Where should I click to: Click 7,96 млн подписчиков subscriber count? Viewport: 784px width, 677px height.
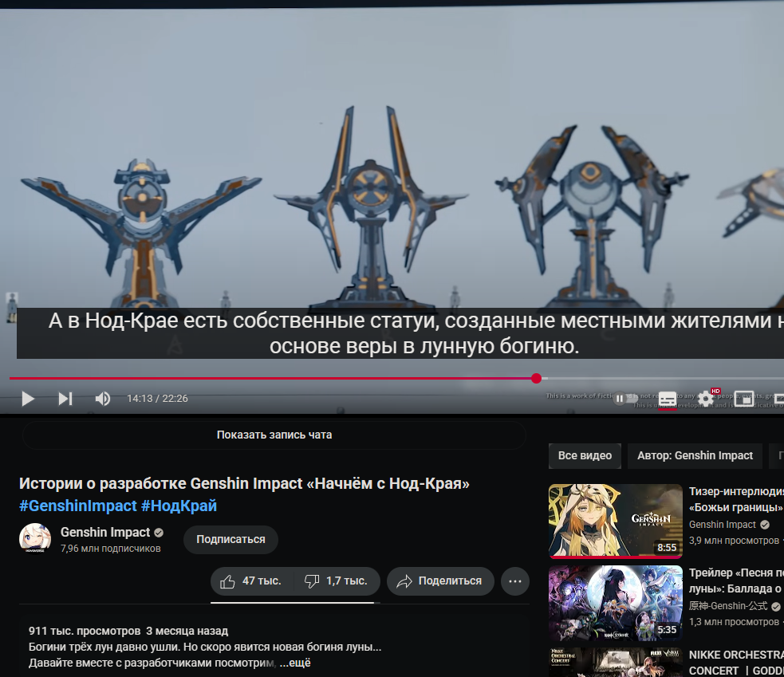click(111, 549)
